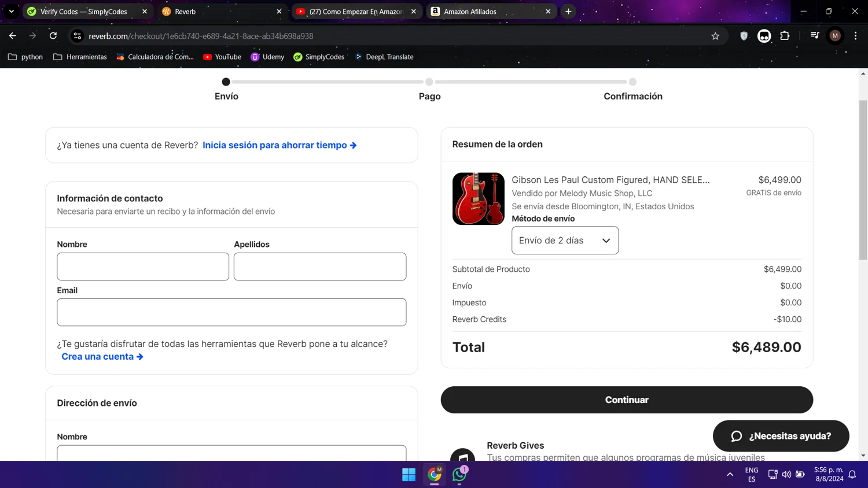Open the battery tray icon
This screenshot has height=488, width=868.
pos(800,475)
